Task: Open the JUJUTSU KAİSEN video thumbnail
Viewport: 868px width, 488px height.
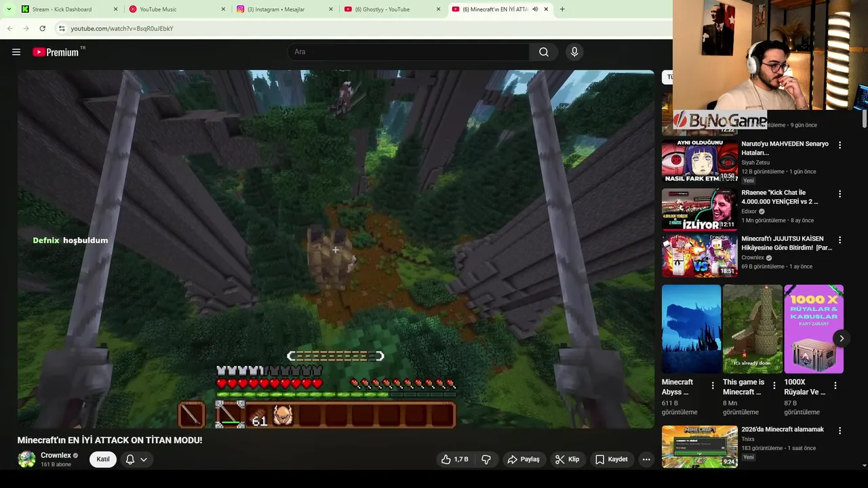Action: tap(699, 256)
